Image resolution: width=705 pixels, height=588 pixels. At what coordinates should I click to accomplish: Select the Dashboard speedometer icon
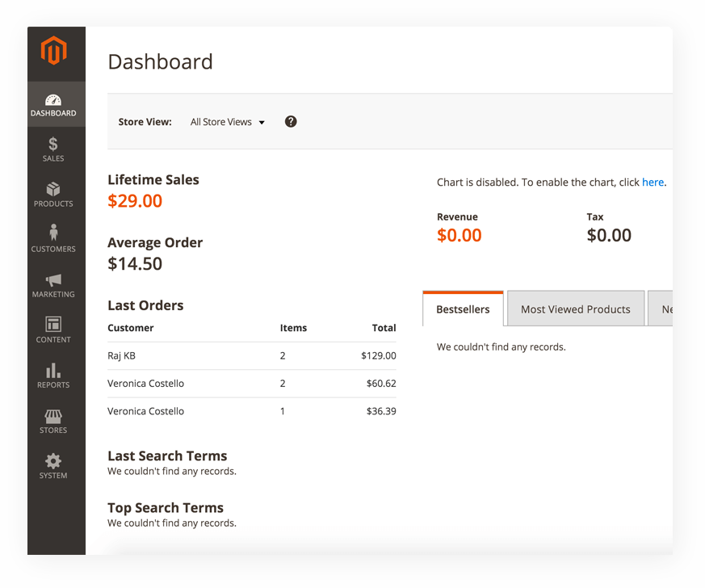[x=52, y=99]
